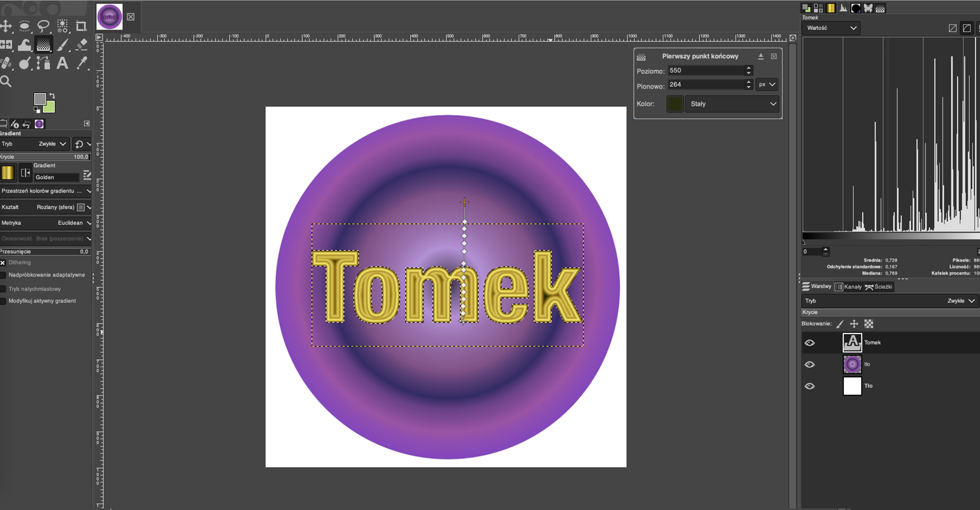
Task: Select the Crop tool
Action: pyautogui.click(x=81, y=26)
